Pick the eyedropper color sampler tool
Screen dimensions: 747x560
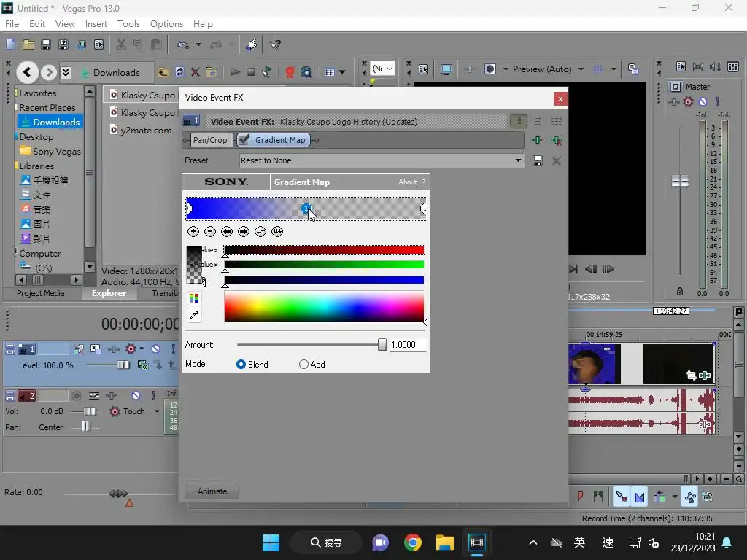click(194, 315)
